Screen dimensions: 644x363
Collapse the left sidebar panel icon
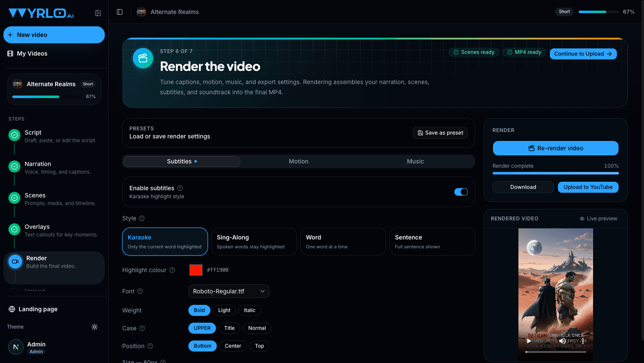[x=98, y=13]
